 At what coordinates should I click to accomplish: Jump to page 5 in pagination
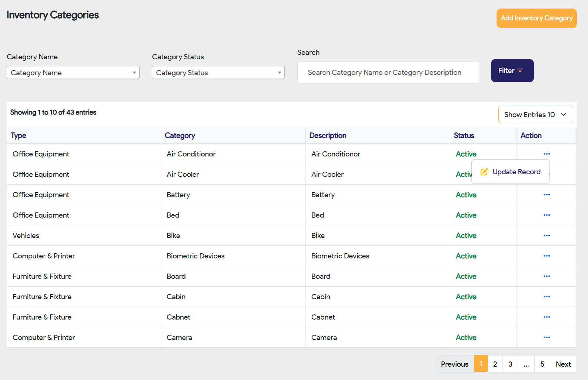point(542,364)
